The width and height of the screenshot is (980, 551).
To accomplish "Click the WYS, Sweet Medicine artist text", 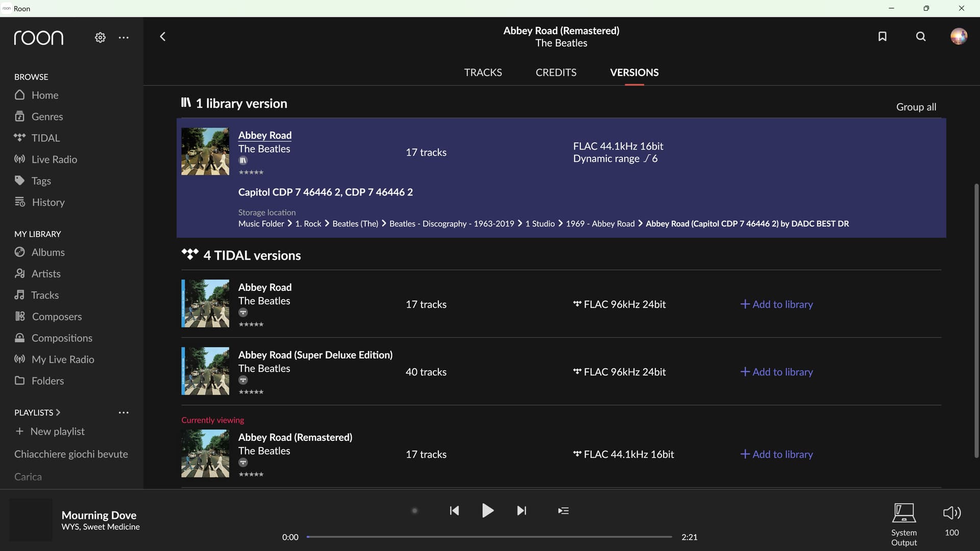I will [101, 527].
